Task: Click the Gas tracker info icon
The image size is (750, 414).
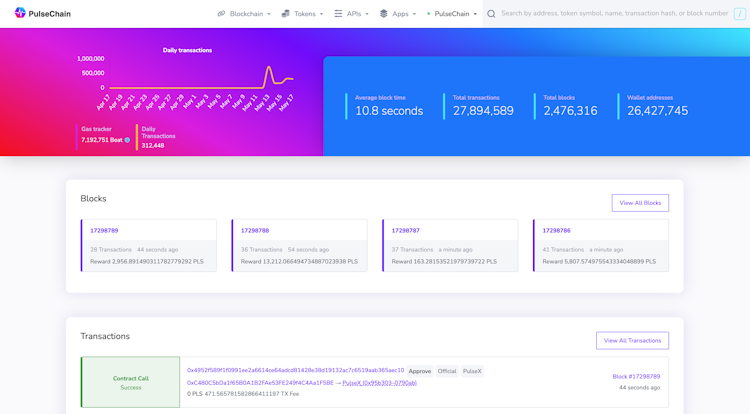Action: [x=127, y=140]
